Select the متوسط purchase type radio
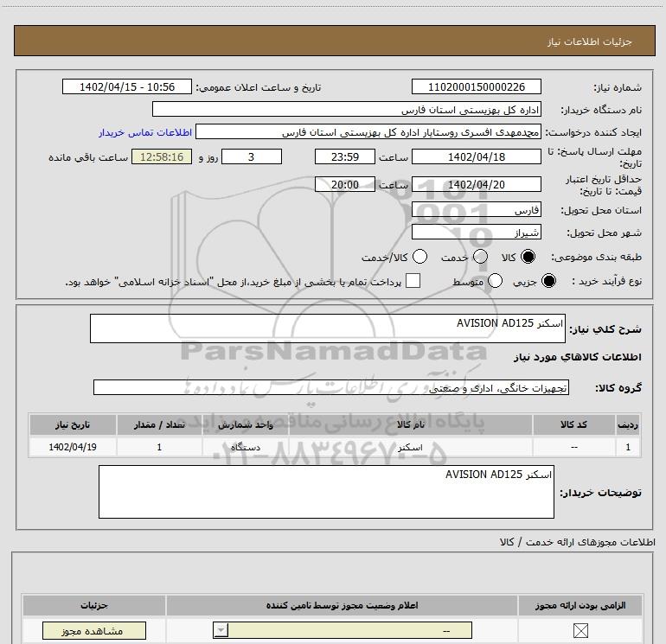Image resolution: width=666 pixels, height=644 pixels. (x=496, y=281)
